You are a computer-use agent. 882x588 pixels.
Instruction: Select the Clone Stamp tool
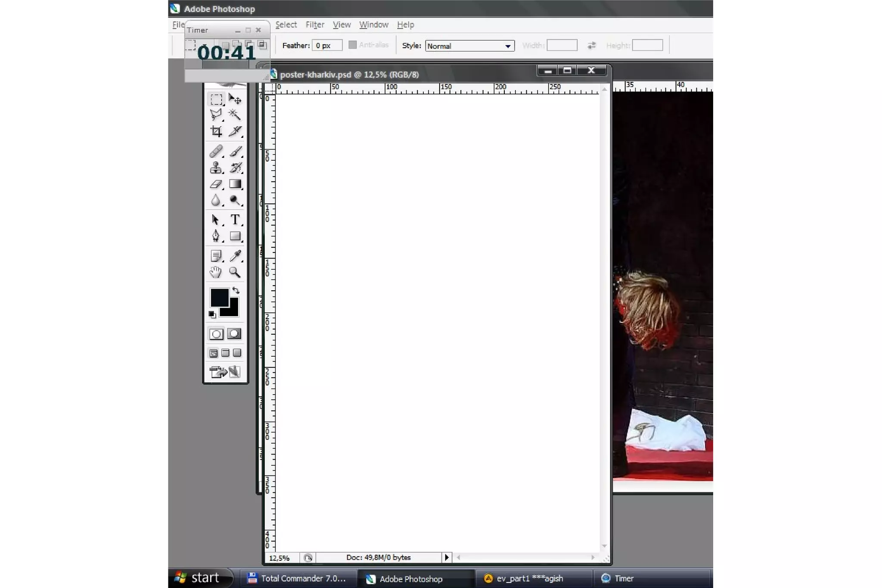(216, 168)
